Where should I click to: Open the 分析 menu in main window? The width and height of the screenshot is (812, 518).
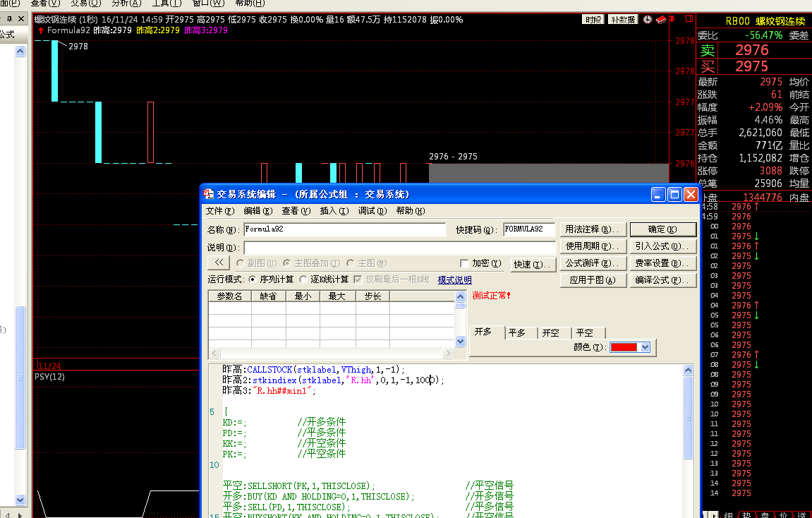[x=126, y=3]
